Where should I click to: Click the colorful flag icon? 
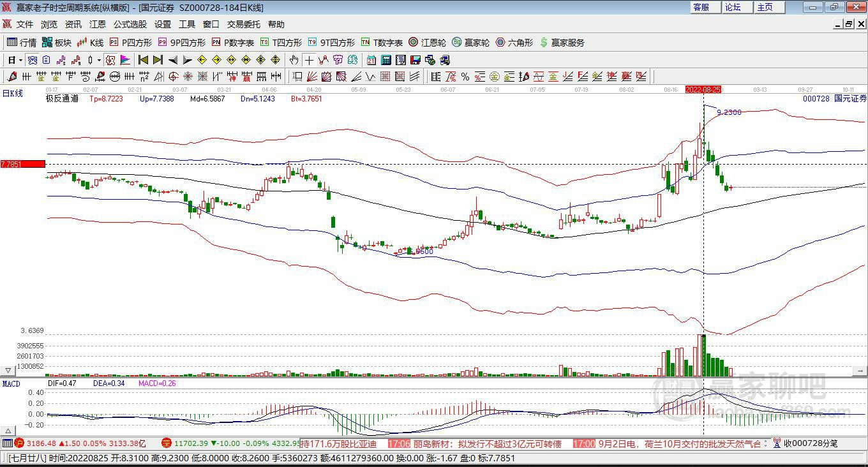pos(125,60)
